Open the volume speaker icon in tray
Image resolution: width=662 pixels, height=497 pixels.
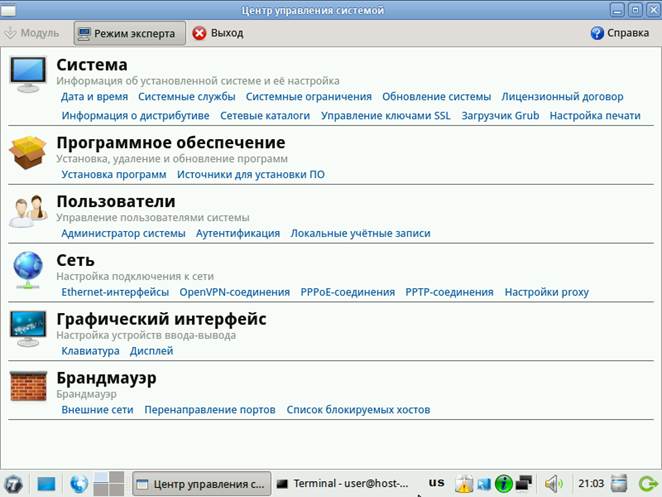pos(553,484)
